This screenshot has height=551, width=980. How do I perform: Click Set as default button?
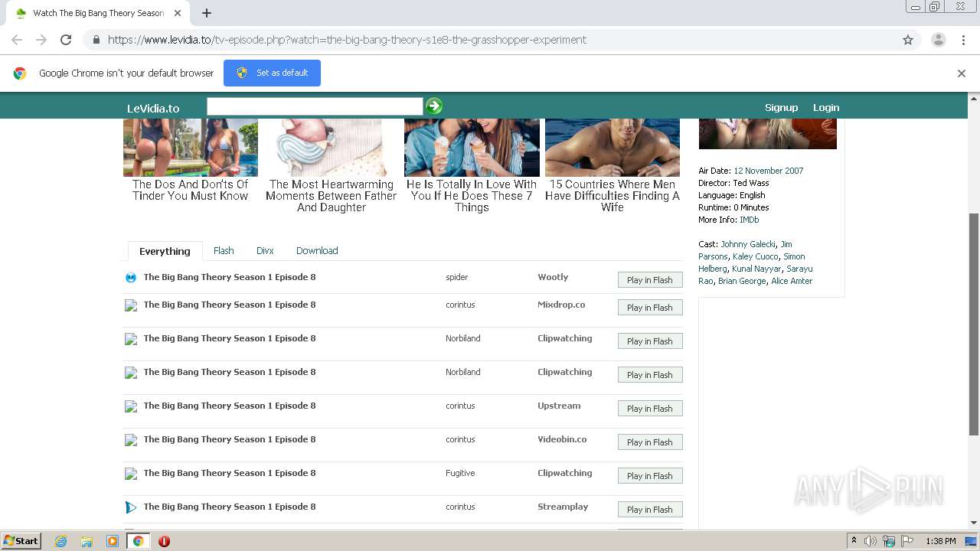click(x=272, y=73)
